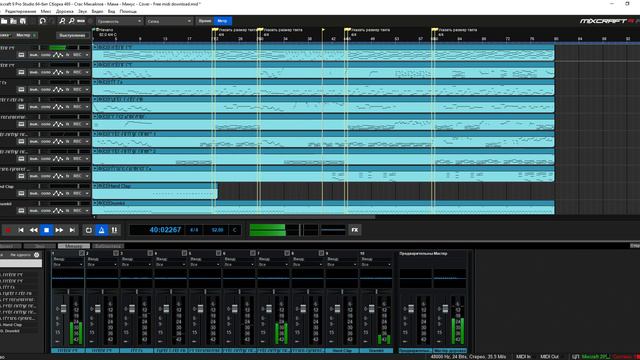Open mixer channel 5 'Все' dropdown
The image size is (640, 360).
click(x=205, y=264)
